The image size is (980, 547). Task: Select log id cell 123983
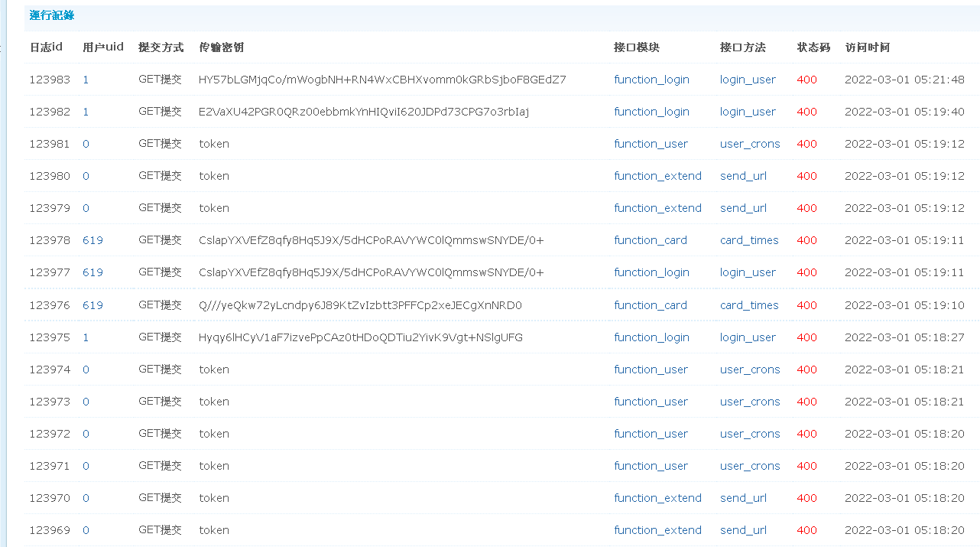50,80
